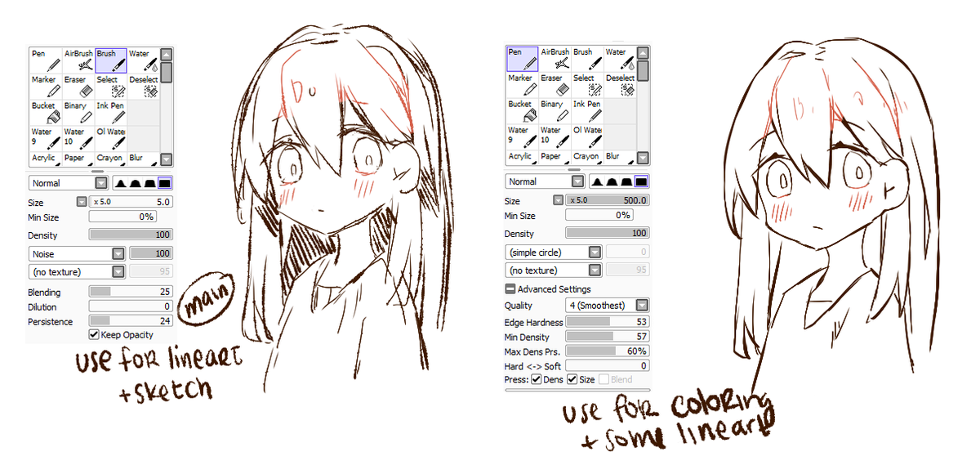Screen dimensions: 980x474
Task: Open the Noise brush shape dropdown
Action: (77, 254)
